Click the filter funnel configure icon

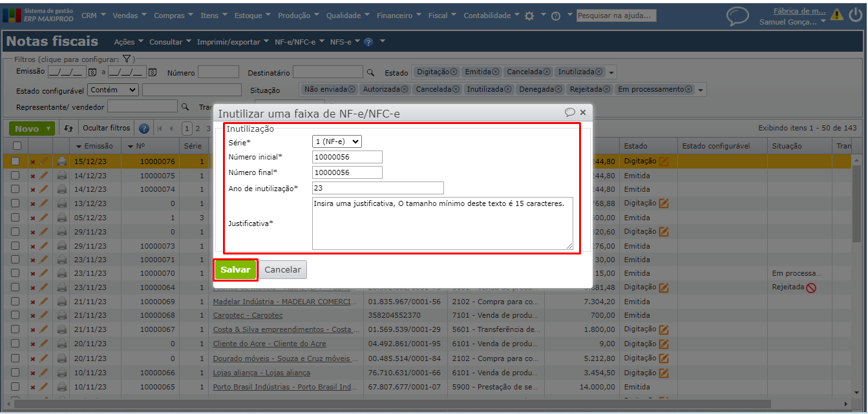pos(127,59)
